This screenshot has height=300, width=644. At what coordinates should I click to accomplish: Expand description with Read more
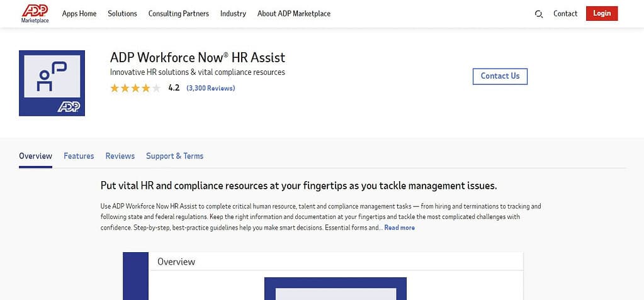(399, 228)
